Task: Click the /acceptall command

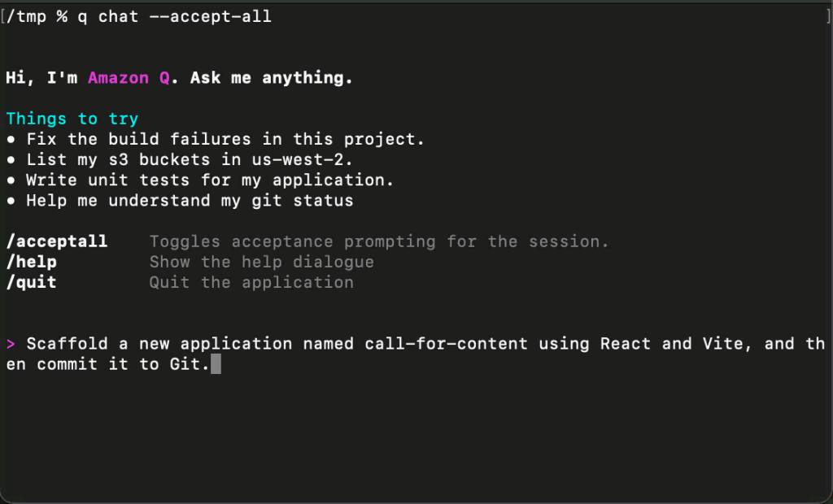Action: 57,241
